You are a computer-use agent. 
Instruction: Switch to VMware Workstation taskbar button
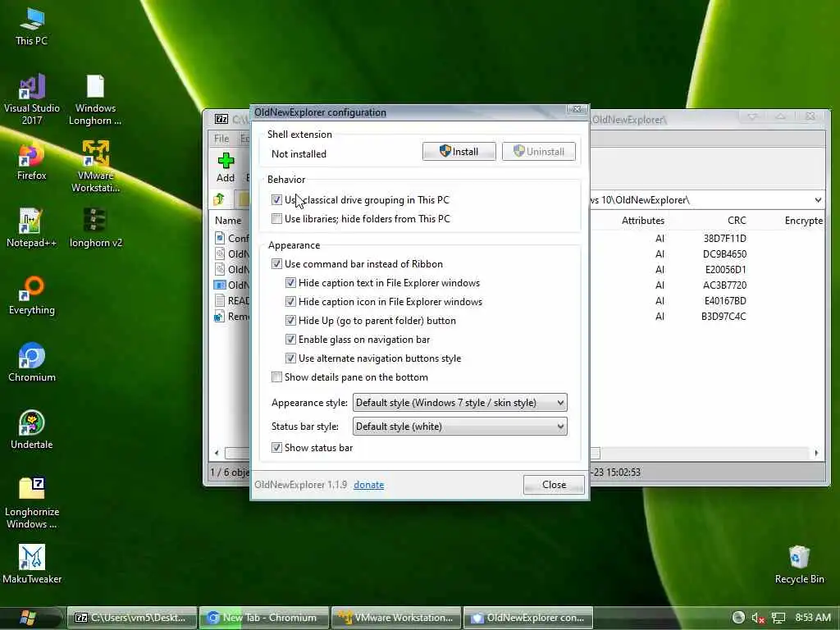[396, 618]
